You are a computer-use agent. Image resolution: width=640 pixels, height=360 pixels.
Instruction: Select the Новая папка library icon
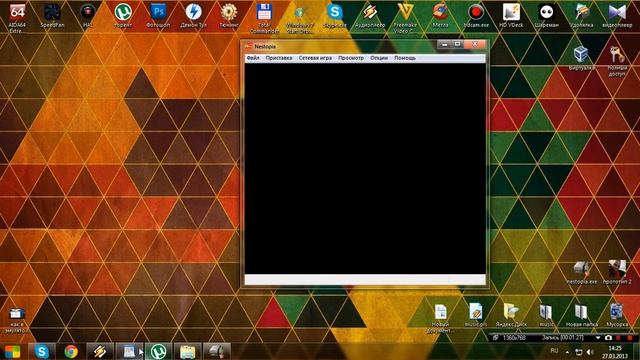582,315
